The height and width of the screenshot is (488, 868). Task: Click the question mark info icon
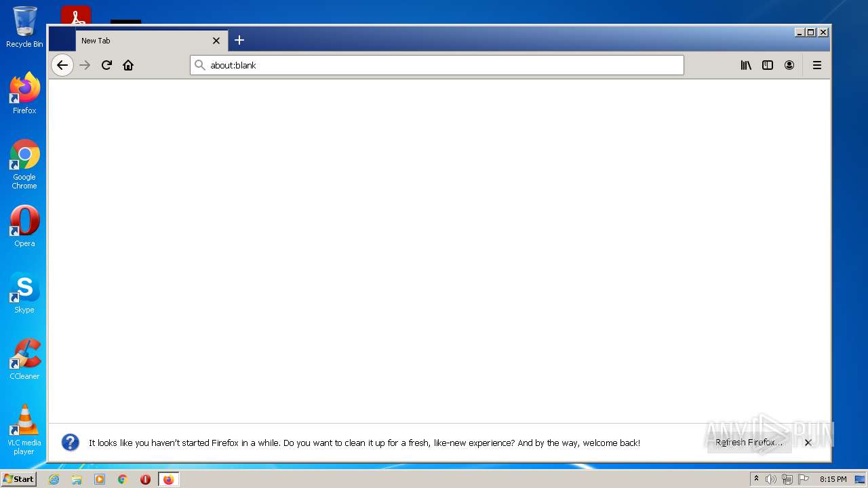71,443
